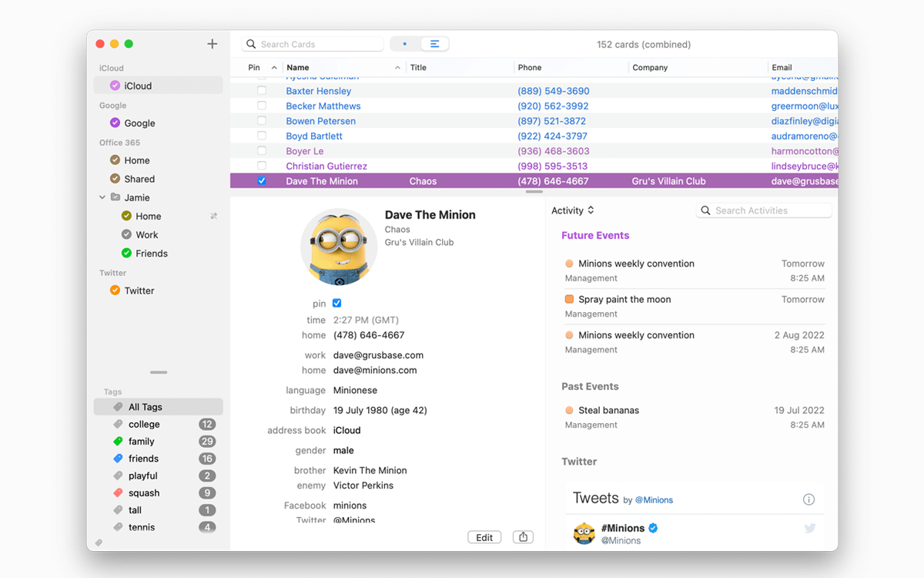Screen dimensions: 924x578
Task: Click the Company column header
Action: pyautogui.click(x=698, y=68)
